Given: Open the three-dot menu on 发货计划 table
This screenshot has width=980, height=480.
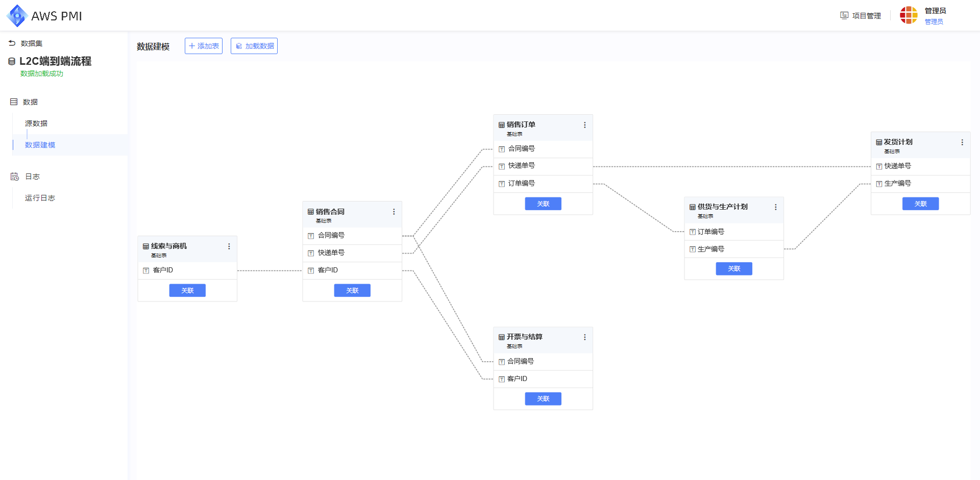Looking at the screenshot, I should coord(962,142).
